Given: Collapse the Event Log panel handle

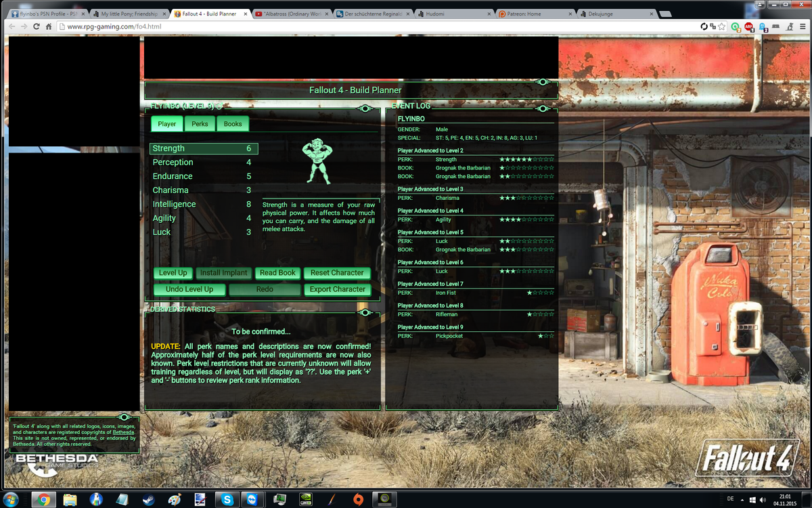Looking at the screenshot, I should pyautogui.click(x=543, y=108).
